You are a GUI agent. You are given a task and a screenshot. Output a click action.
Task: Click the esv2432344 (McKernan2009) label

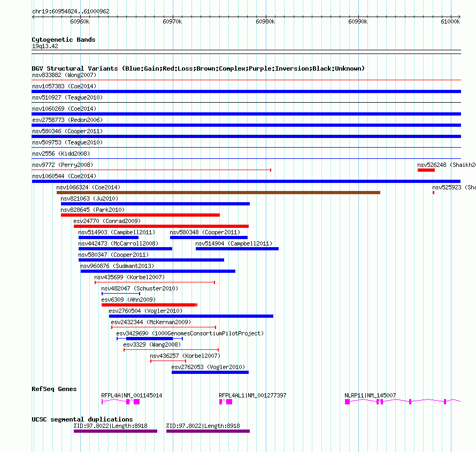coord(151,322)
